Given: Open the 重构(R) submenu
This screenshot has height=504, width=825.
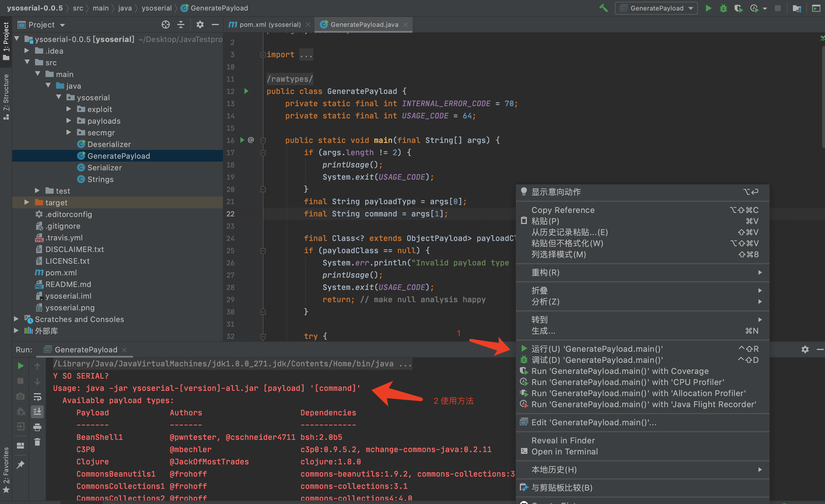Looking at the screenshot, I should point(642,272).
